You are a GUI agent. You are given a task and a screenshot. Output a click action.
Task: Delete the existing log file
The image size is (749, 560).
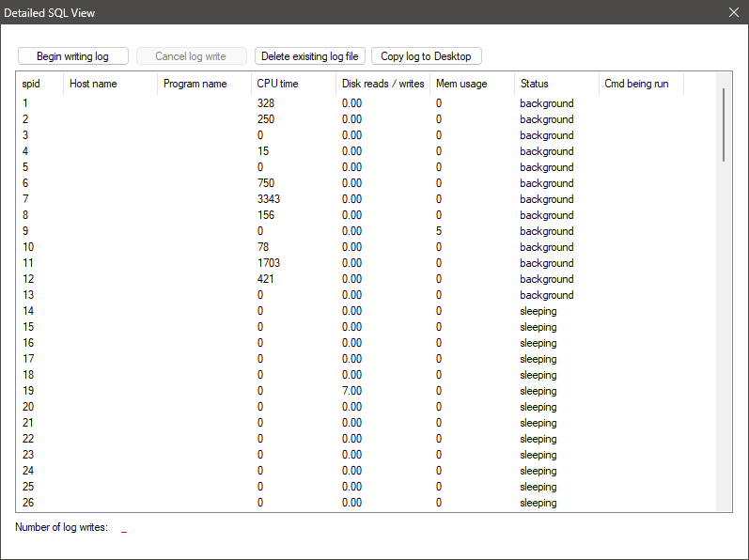310,56
